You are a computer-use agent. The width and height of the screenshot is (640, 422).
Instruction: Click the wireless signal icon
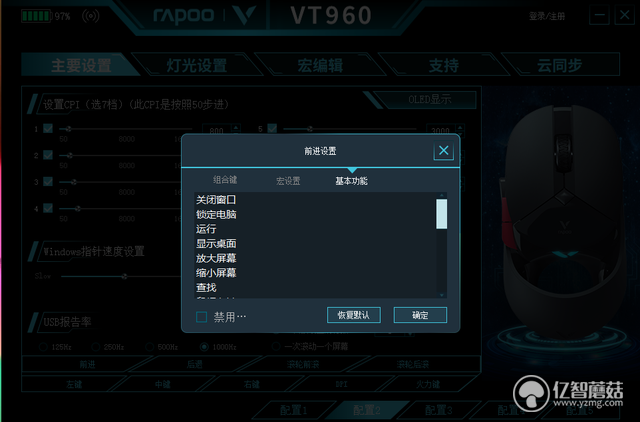(x=91, y=16)
